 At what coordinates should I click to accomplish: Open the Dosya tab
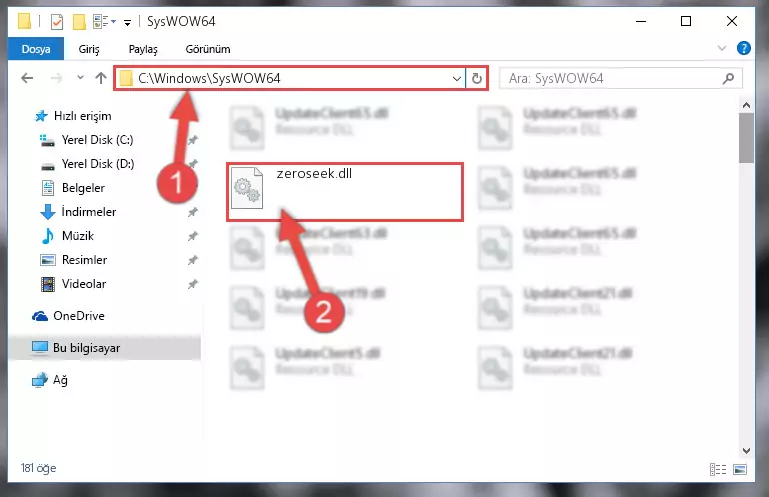point(36,49)
